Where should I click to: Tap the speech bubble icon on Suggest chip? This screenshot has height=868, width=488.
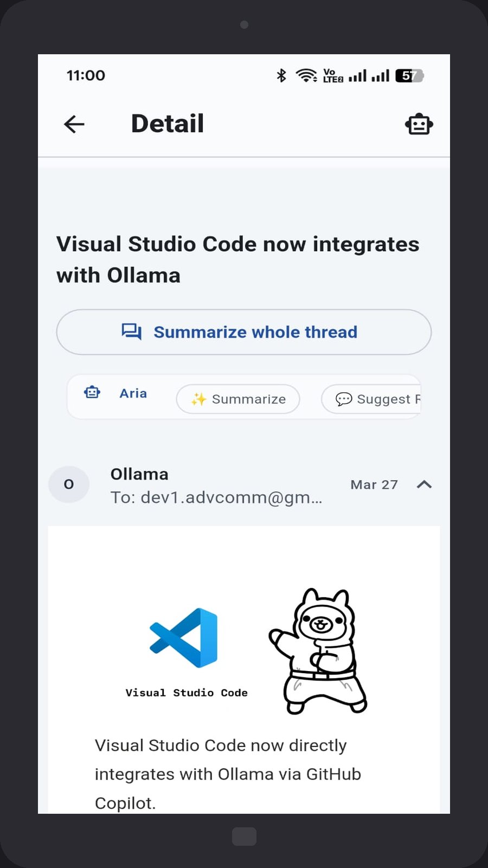click(344, 399)
